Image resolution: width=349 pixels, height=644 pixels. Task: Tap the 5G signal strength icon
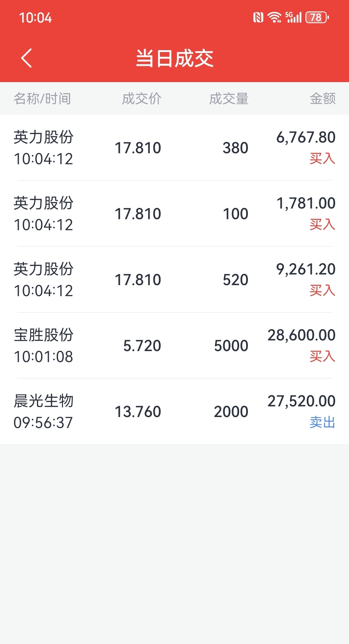coord(293,17)
